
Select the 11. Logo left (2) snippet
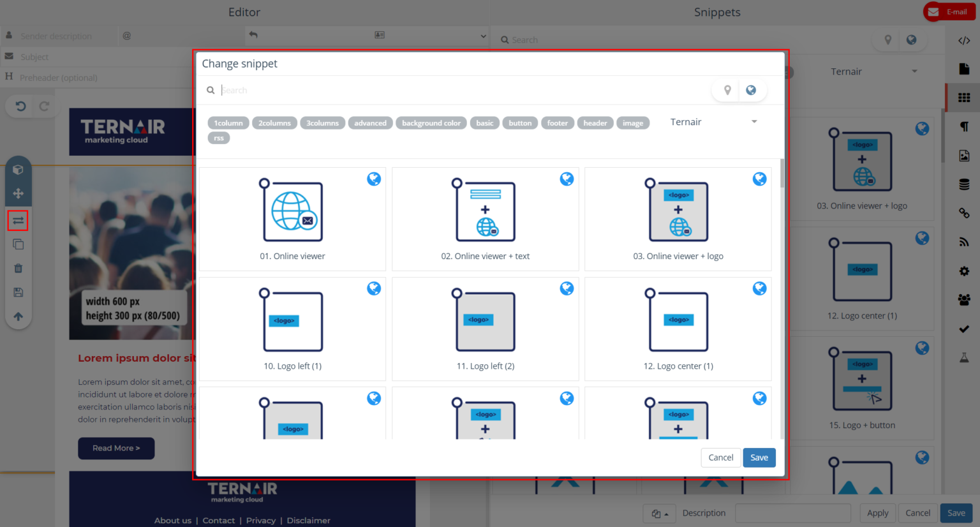(486, 329)
